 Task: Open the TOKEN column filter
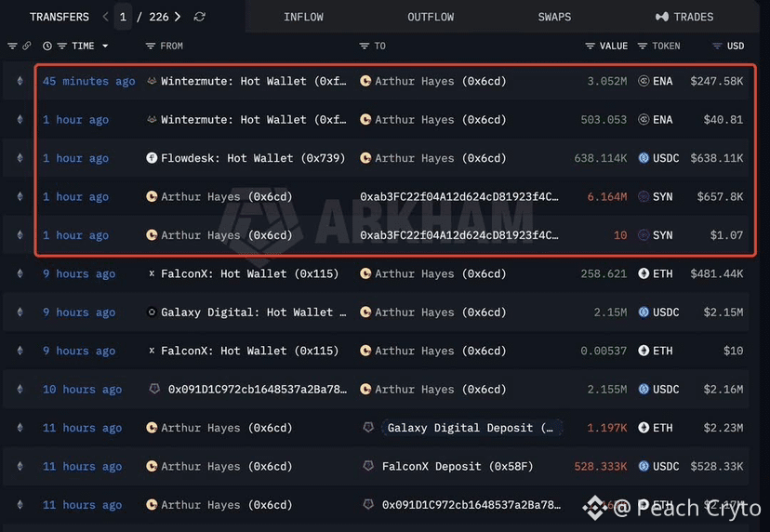click(643, 46)
